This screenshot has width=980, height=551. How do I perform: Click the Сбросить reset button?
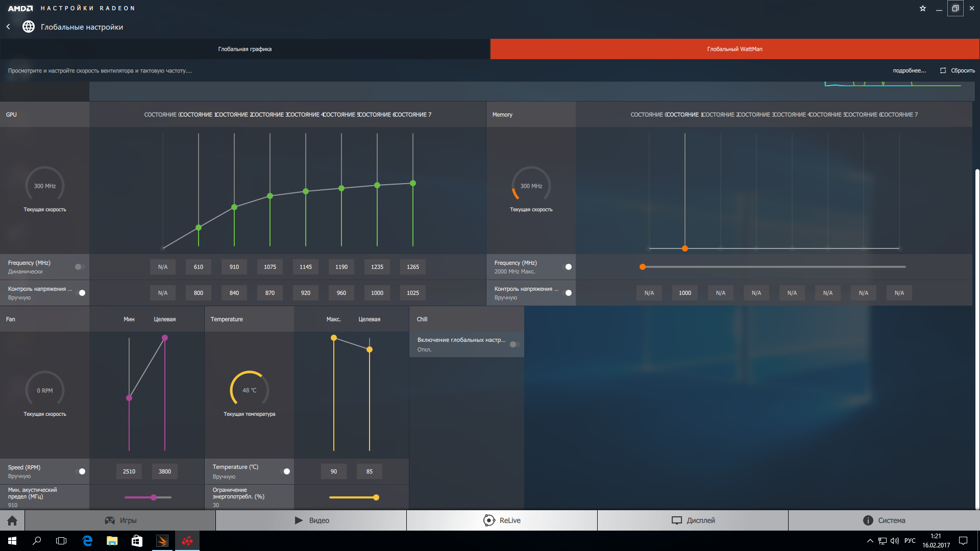click(x=958, y=70)
